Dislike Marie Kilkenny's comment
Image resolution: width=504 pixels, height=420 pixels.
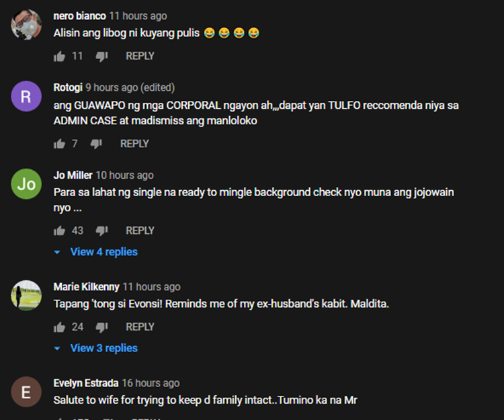coord(101,327)
